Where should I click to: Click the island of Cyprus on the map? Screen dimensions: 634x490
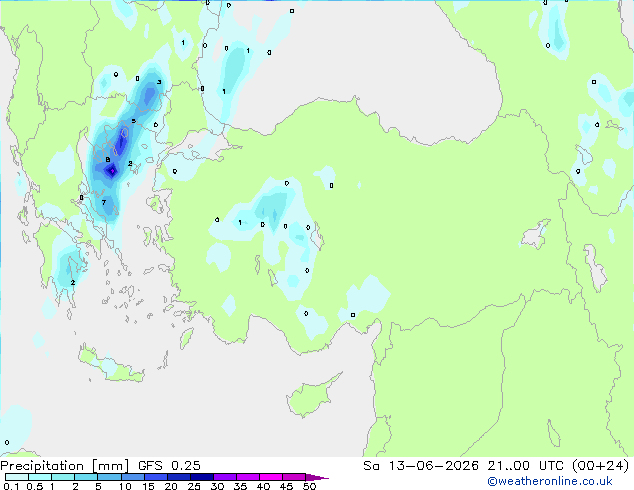point(311,397)
